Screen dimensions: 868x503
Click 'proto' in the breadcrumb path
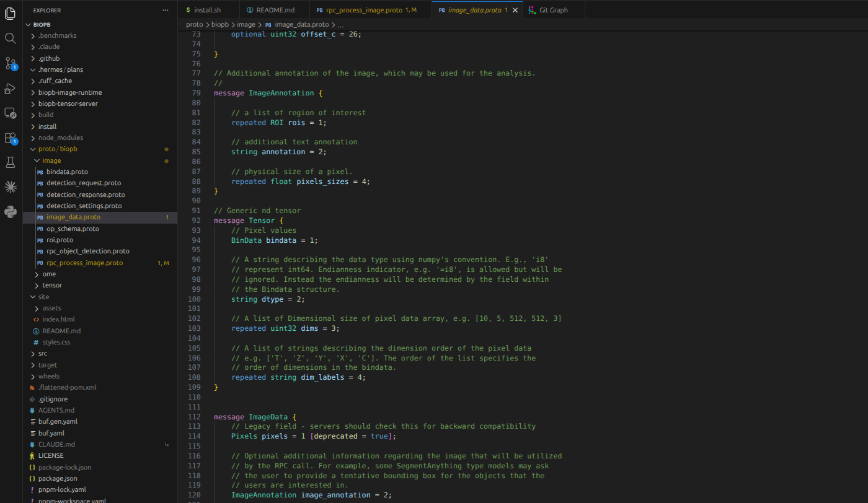pos(195,25)
